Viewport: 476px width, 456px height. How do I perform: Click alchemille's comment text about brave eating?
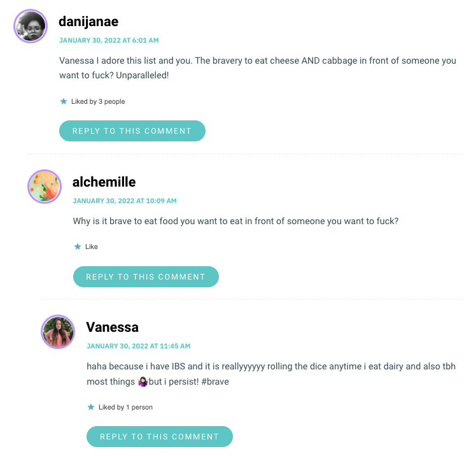235,221
